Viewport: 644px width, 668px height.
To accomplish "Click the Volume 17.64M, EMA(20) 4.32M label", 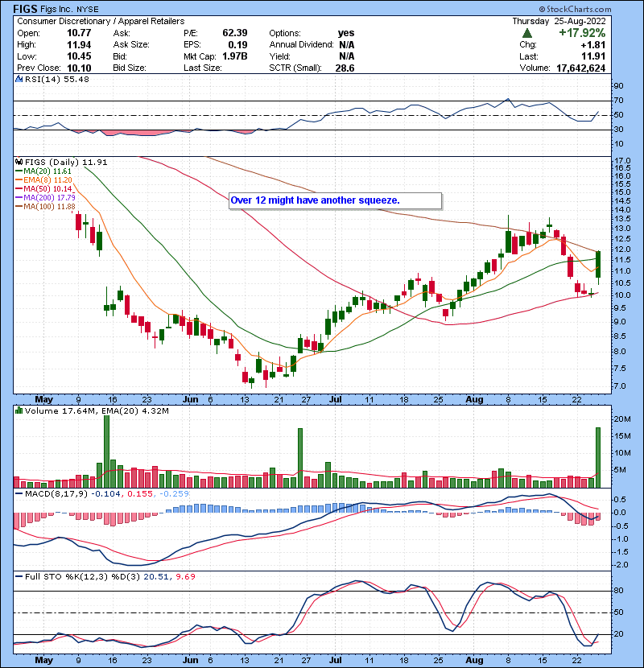I will pyautogui.click(x=97, y=411).
